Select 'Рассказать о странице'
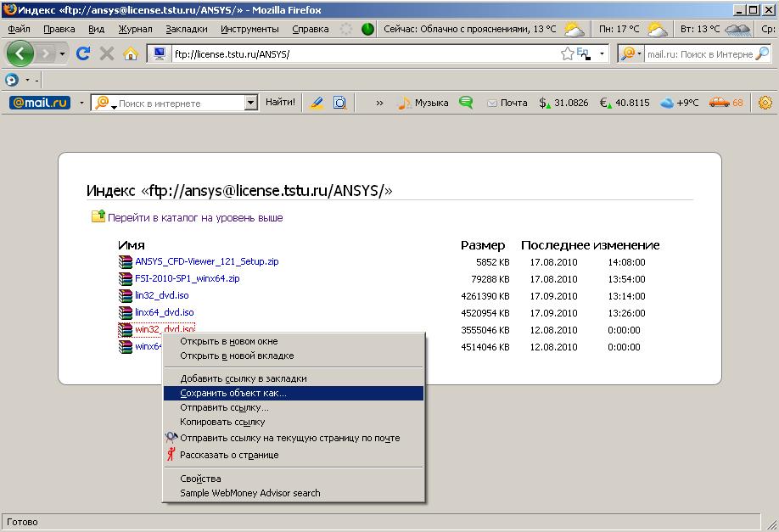Screen dimensions: 779x532 tap(294, 455)
